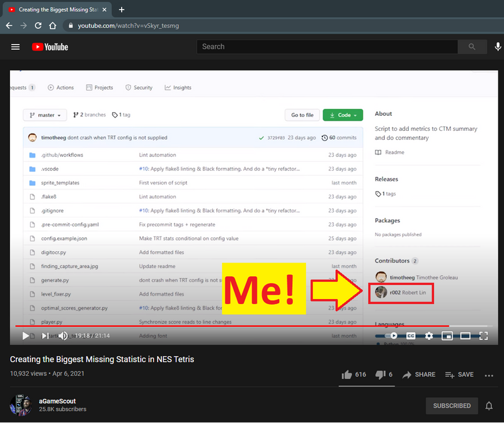This screenshot has height=423, width=504.
Task: Open the Readme link under About
Action: (389, 152)
